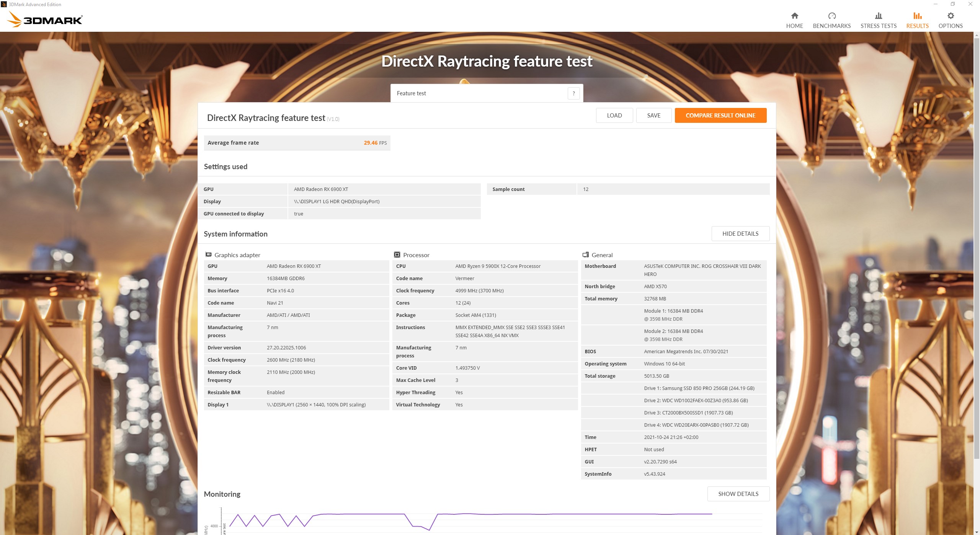Click Total storage 5013.50 GB
The width and height of the screenshot is (980, 535).
pos(657,376)
